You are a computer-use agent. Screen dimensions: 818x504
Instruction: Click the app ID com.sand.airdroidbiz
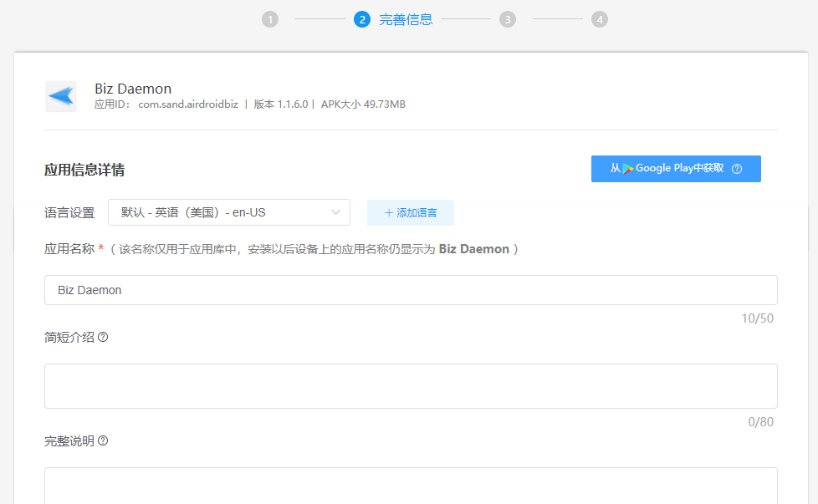click(x=188, y=104)
